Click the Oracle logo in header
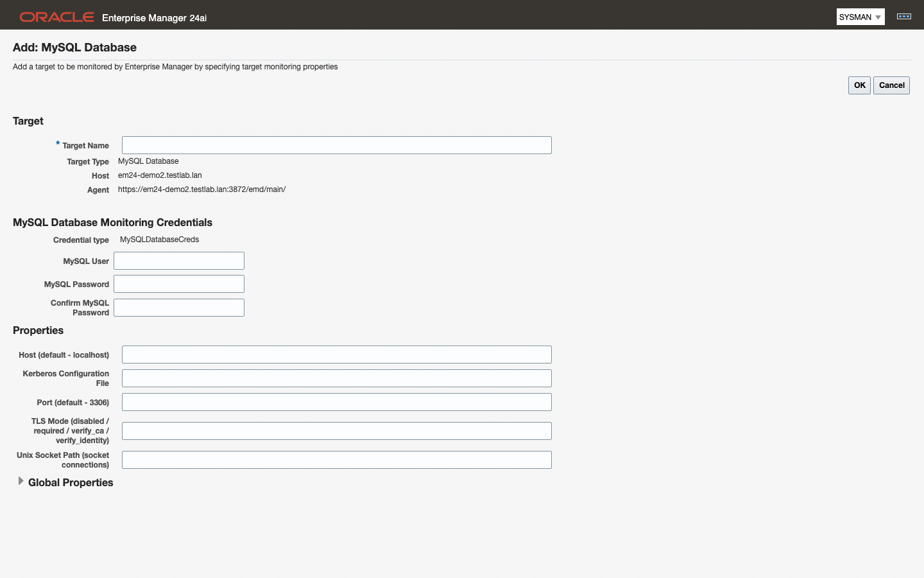Image resolution: width=924 pixels, height=578 pixels. click(57, 17)
